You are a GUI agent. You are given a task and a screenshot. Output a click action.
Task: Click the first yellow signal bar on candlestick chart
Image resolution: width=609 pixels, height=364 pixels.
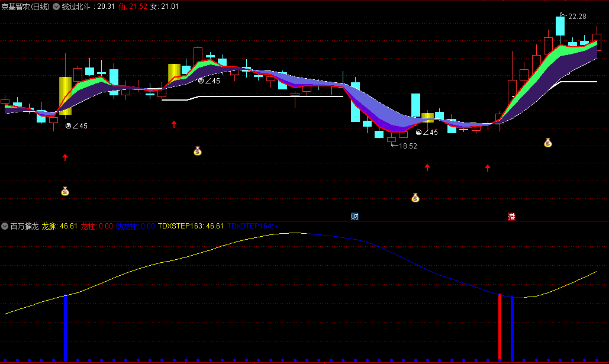[x=65, y=95]
